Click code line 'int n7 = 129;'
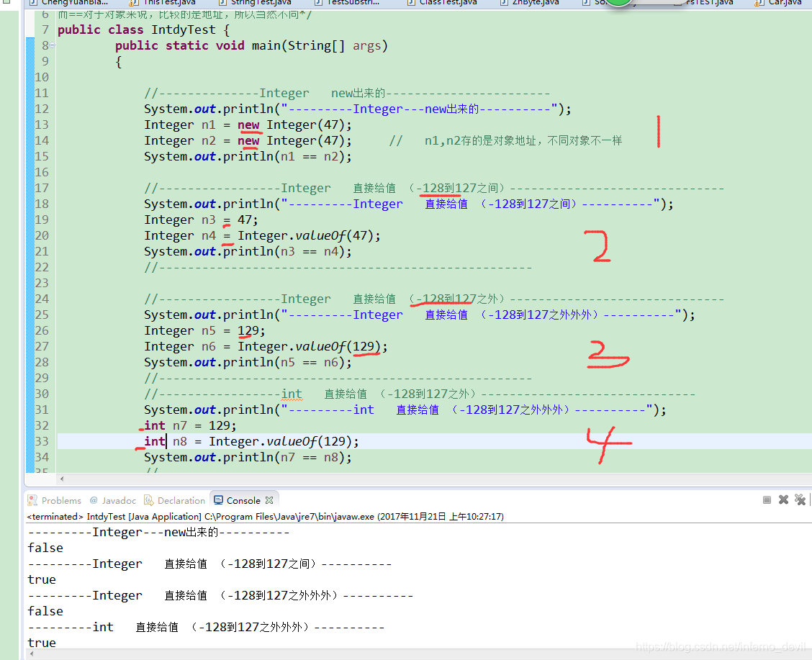The image size is (812, 660). 190,425
